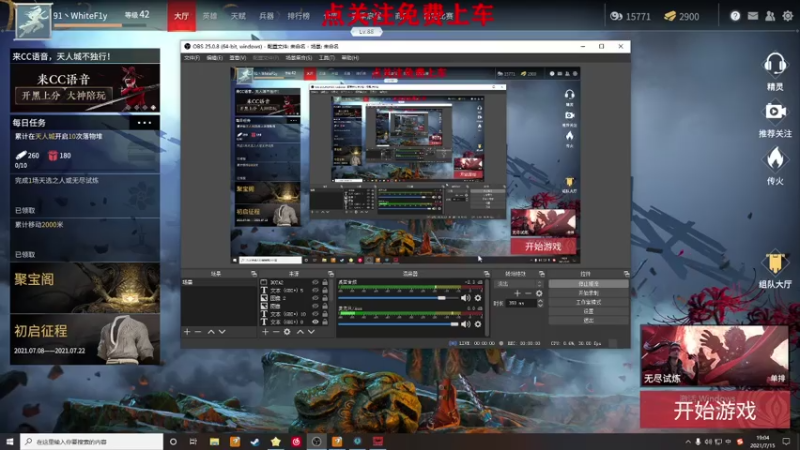Toggle eye visibility of first window-capture source
Image resolution: width=800 pixels, height=450 pixels.
(x=315, y=282)
